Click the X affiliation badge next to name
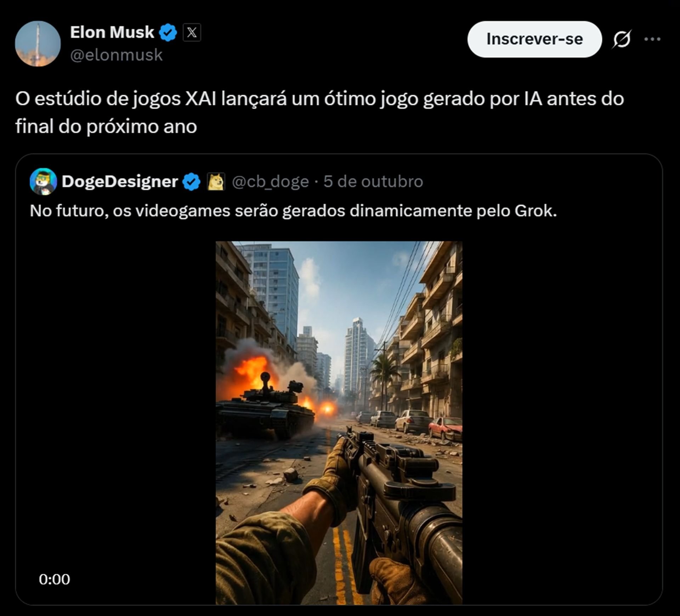Image resolution: width=680 pixels, height=616 pixels. click(192, 33)
